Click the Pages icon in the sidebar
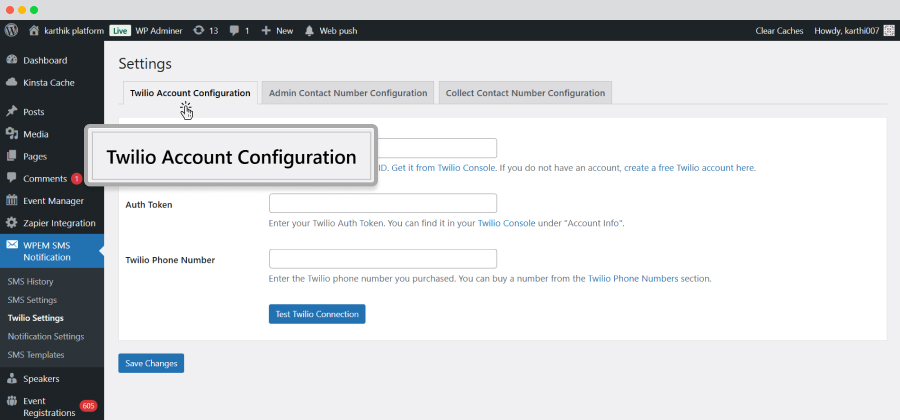Viewport: 900px width, 420px height. (11, 156)
